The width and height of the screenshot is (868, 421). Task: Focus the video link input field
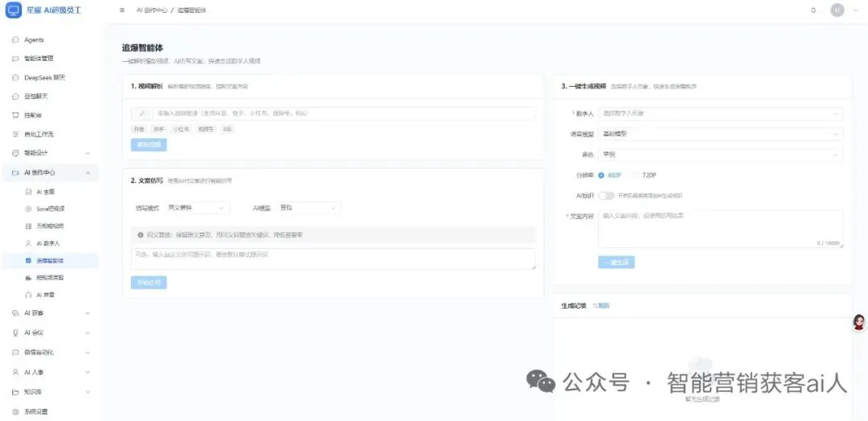pos(344,113)
